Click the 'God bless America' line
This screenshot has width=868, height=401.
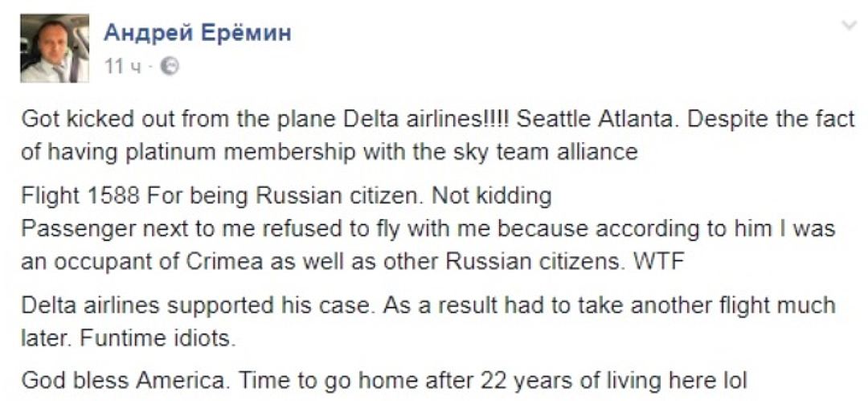[120, 383]
